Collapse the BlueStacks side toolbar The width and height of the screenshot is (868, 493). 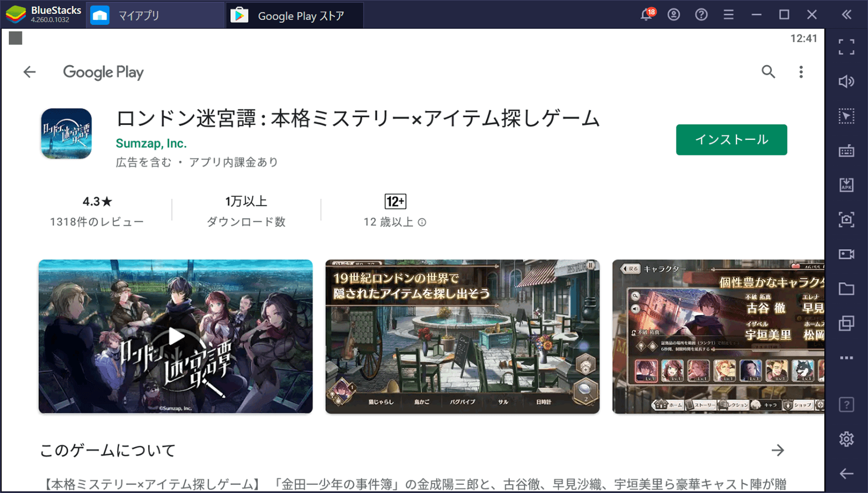846,15
